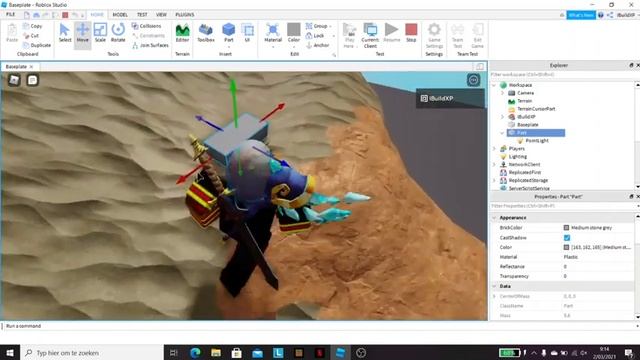Click the Filter Properties search field
The image size is (640, 360).
click(x=561, y=206)
